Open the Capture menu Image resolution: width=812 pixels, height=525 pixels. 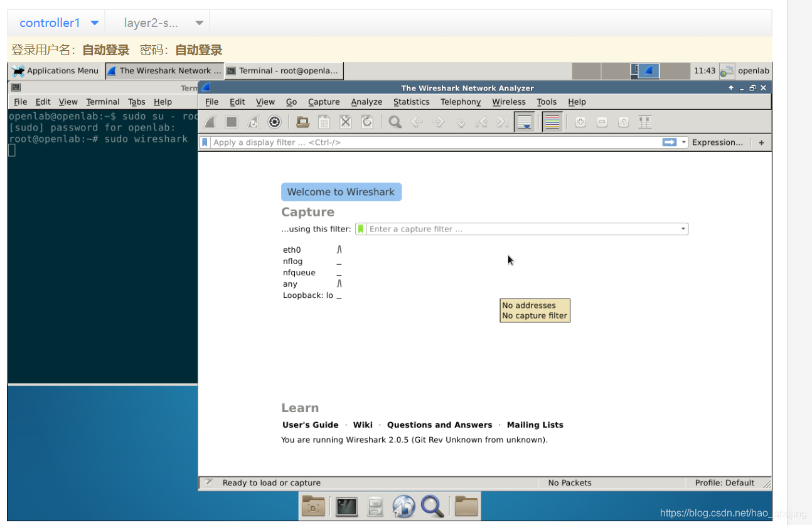click(324, 102)
